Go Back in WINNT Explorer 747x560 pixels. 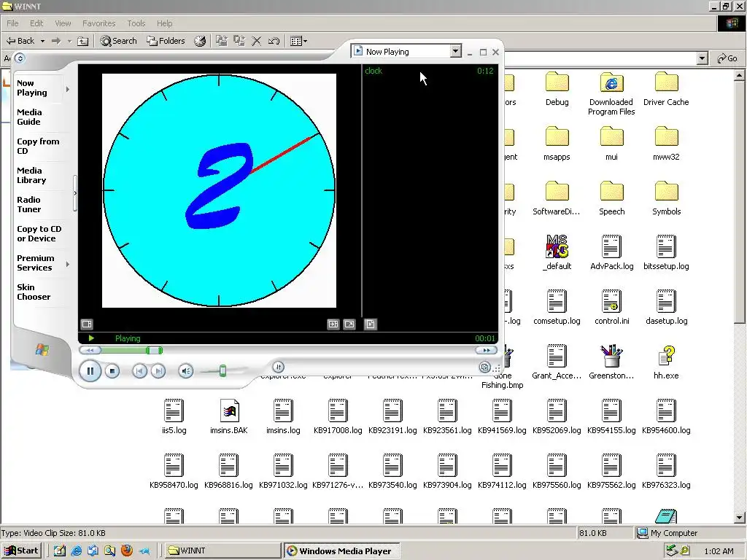pyautogui.click(x=20, y=41)
